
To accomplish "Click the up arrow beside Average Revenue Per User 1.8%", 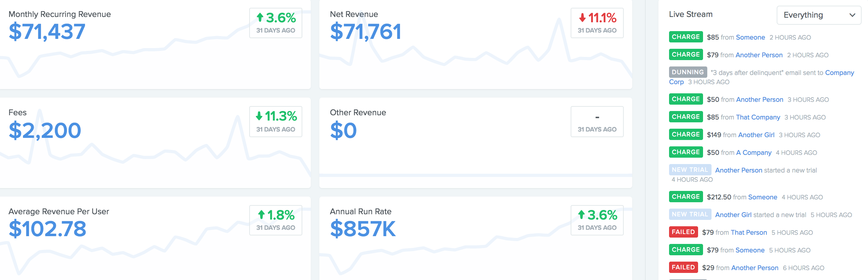I will pyautogui.click(x=261, y=215).
